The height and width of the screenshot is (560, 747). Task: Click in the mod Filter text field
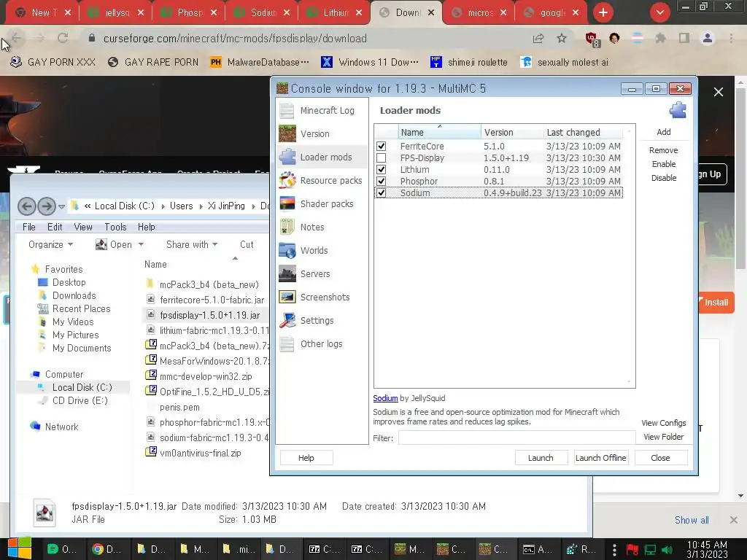click(516, 437)
